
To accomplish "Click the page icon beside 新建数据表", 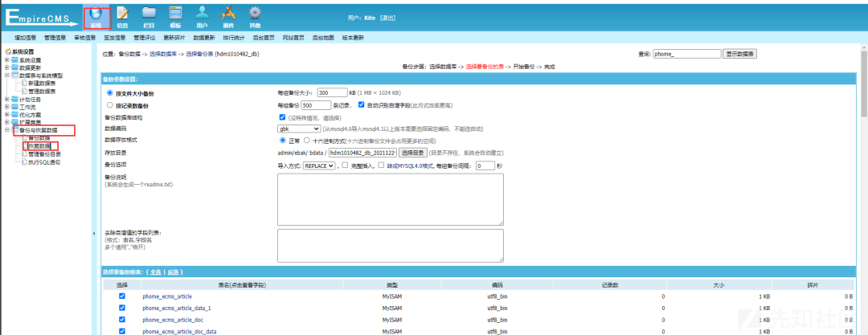I will click(x=24, y=83).
